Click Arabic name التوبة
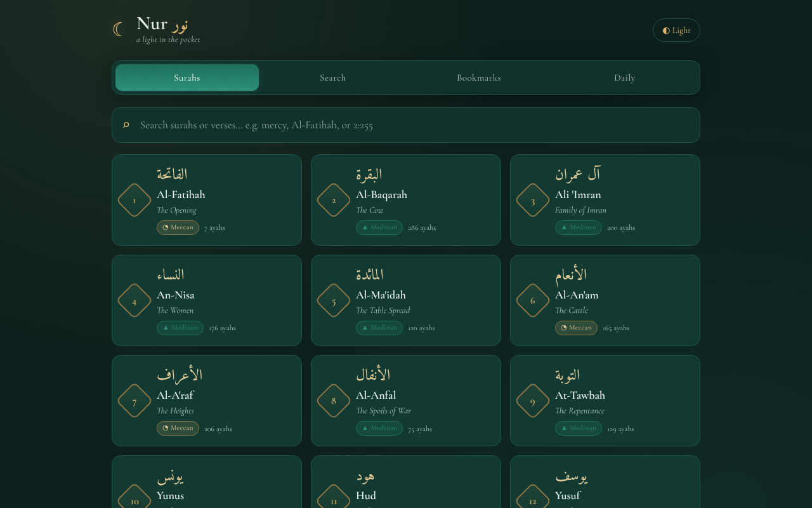 (568, 375)
